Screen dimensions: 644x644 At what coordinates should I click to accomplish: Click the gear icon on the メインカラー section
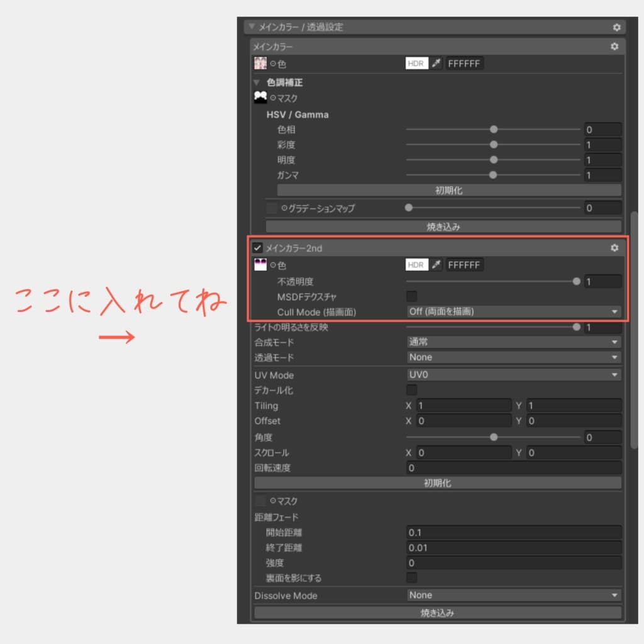(614, 46)
